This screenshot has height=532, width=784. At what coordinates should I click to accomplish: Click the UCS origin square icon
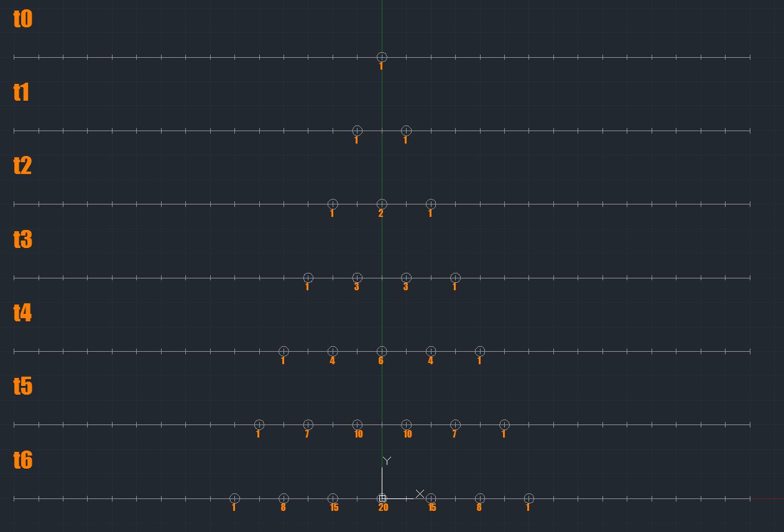[382, 498]
